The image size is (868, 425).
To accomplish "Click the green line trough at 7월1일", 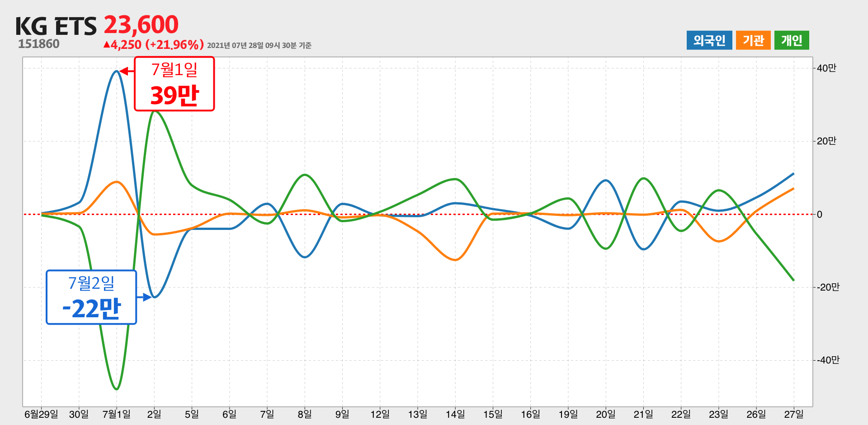I will click(x=117, y=389).
